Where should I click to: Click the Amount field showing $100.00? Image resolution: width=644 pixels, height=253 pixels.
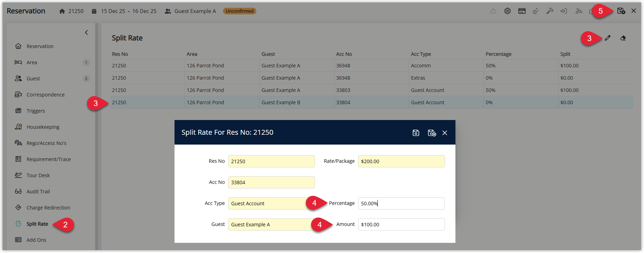point(401,225)
